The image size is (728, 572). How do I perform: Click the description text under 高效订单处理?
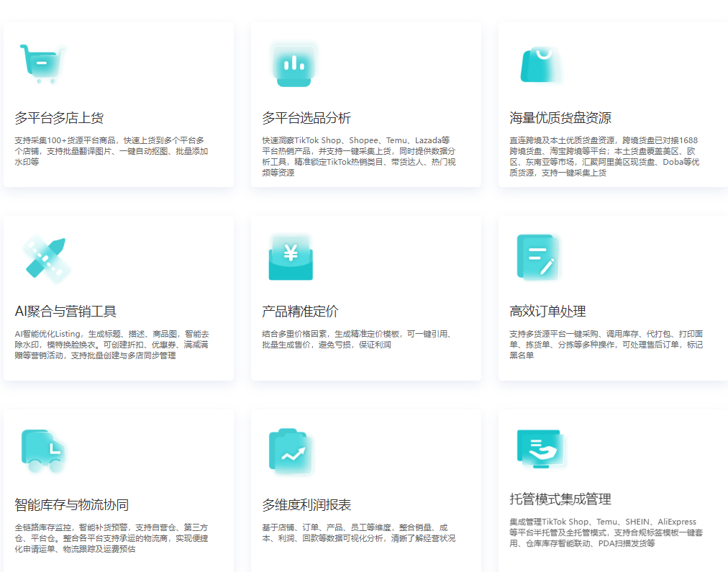tap(606, 345)
